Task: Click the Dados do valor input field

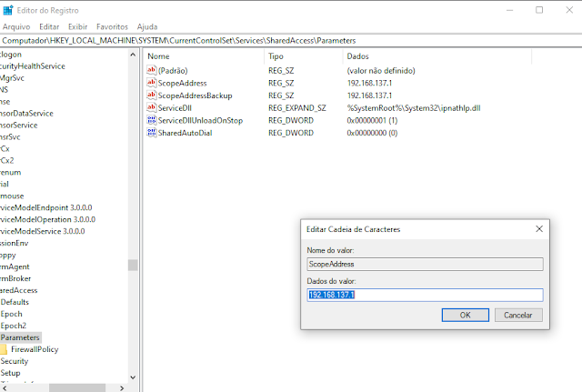Action: (x=425, y=295)
